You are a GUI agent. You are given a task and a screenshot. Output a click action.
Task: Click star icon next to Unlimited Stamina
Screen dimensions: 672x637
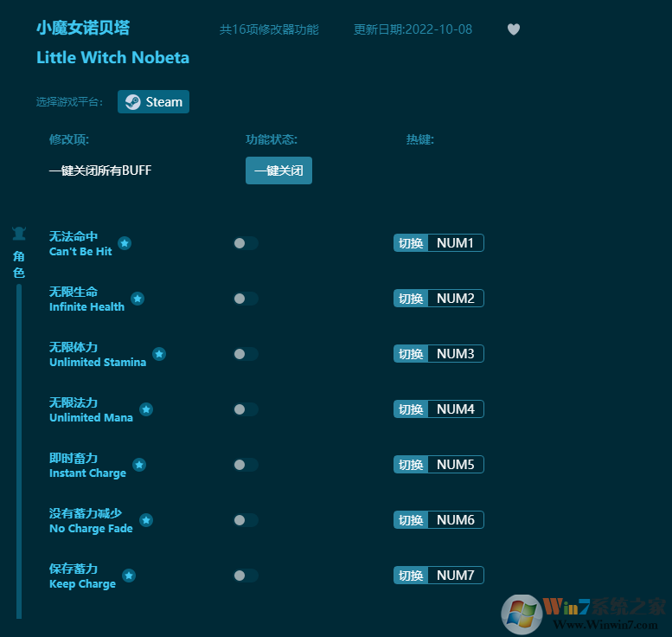tap(159, 354)
